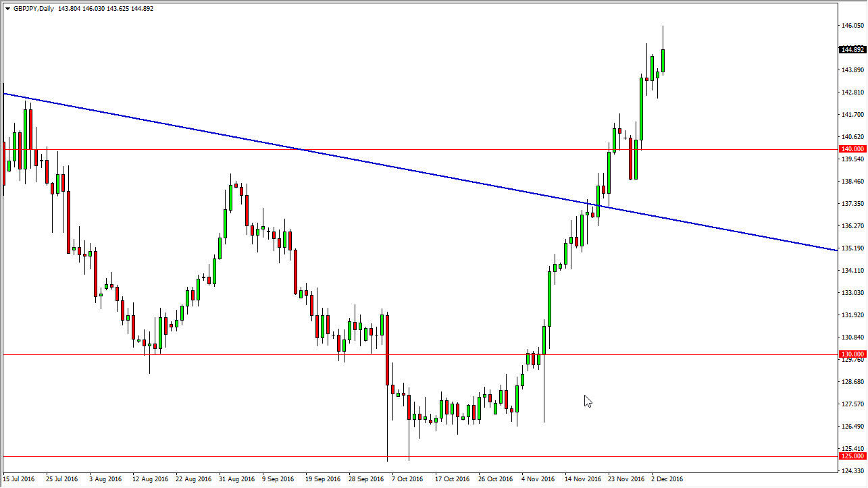Click the 2 Dec 2016 date label
The image size is (868, 488).
[667, 479]
